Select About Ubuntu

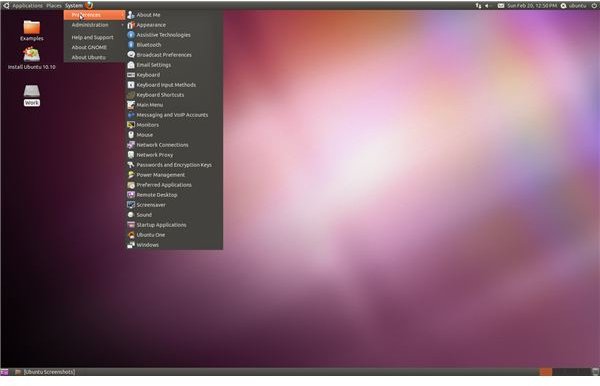point(94,57)
